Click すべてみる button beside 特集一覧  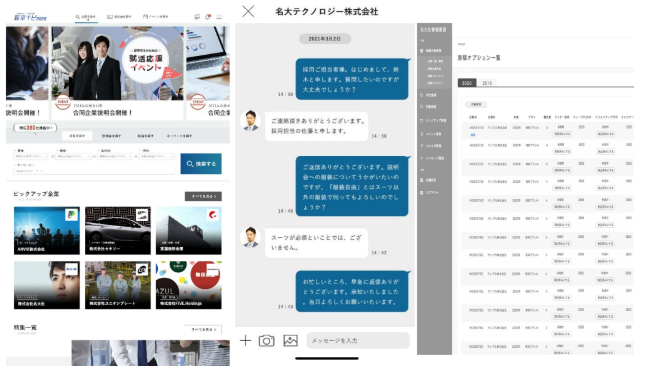click(203, 329)
